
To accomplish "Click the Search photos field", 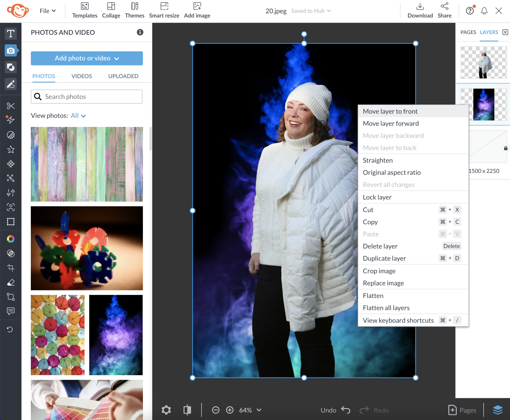I will [x=86, y=97].
